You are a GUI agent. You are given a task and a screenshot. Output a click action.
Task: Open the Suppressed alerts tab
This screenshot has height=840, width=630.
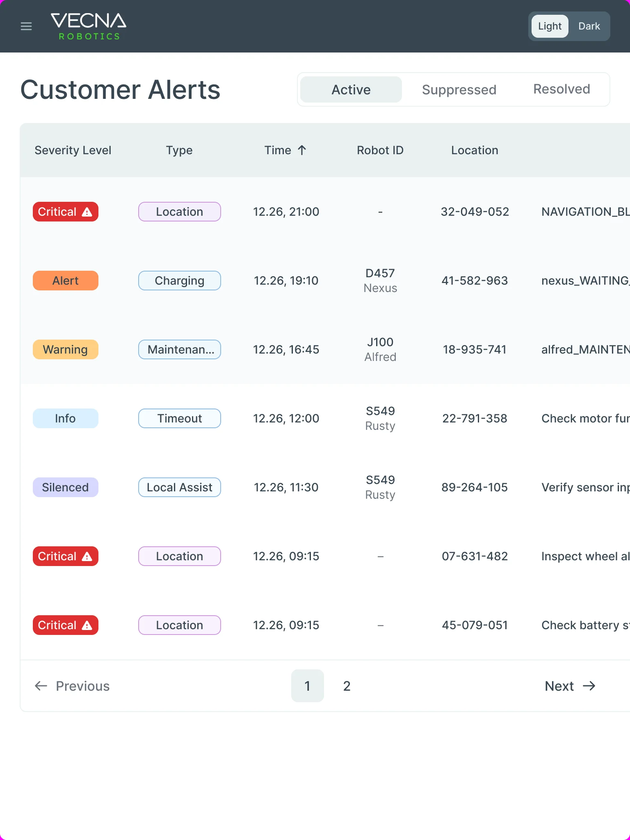459,89
